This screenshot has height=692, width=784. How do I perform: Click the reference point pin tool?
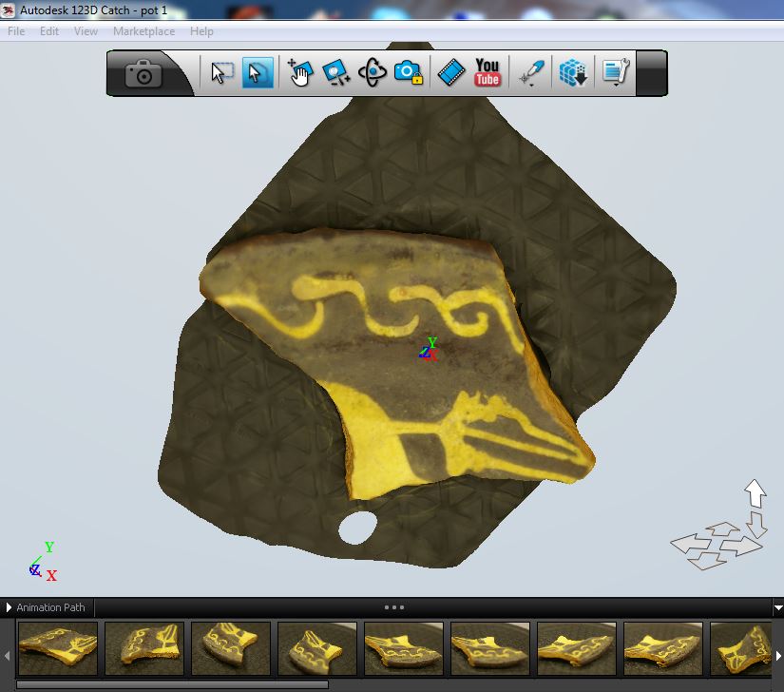point(532,73)
